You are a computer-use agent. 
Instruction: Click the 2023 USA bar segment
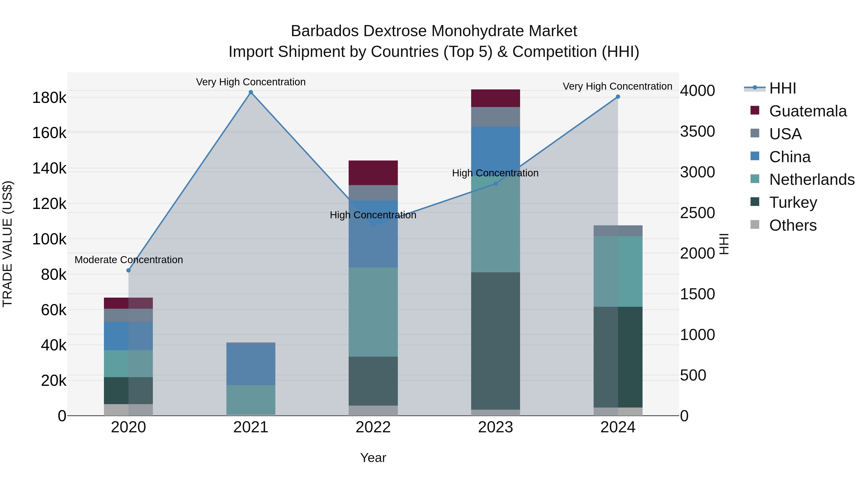click(495, 117)
